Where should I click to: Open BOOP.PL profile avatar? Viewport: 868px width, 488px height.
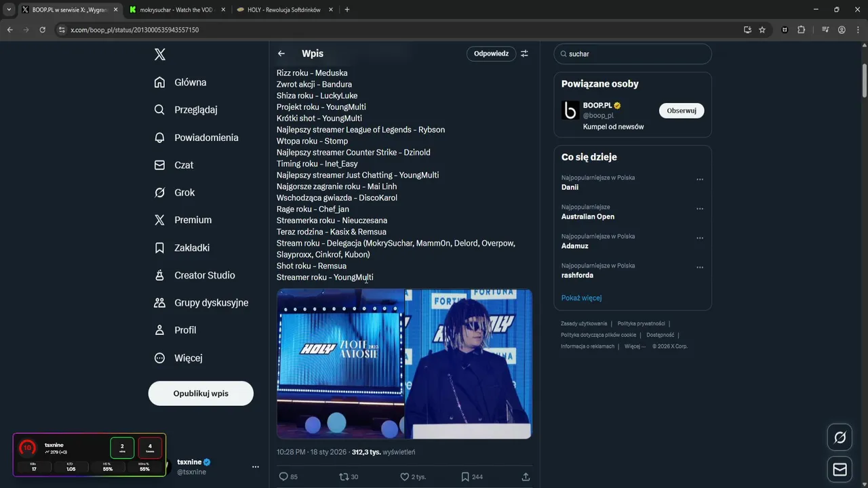[x=570, y=110]
